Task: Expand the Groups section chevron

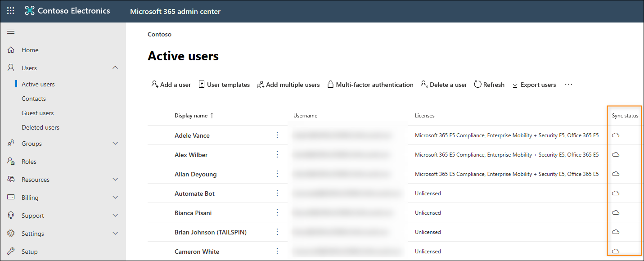Action: [115, 143]
